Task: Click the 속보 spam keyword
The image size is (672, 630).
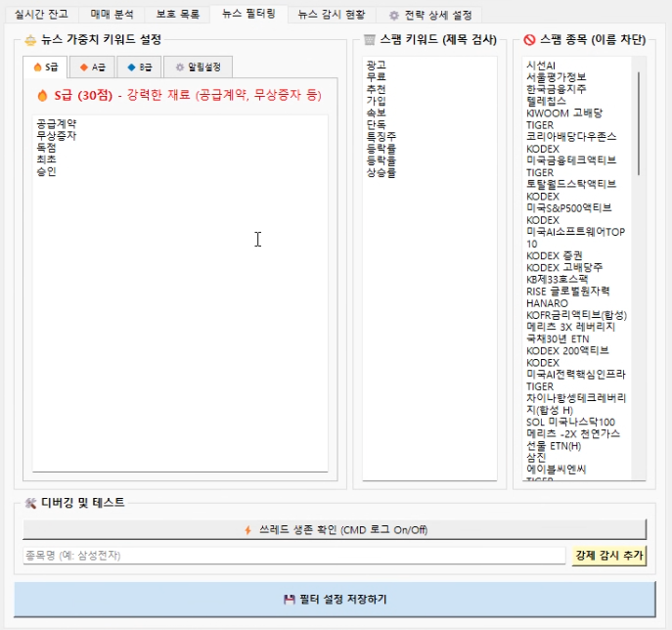Action: point(377,112)
